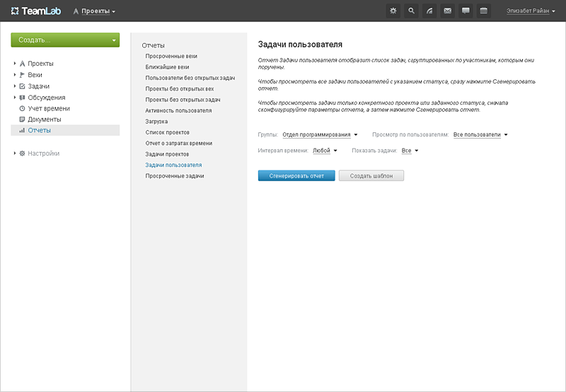Open the calendar icon in top bar
Image resolution: width=566 pixels, height=392 pixels.
484,11
